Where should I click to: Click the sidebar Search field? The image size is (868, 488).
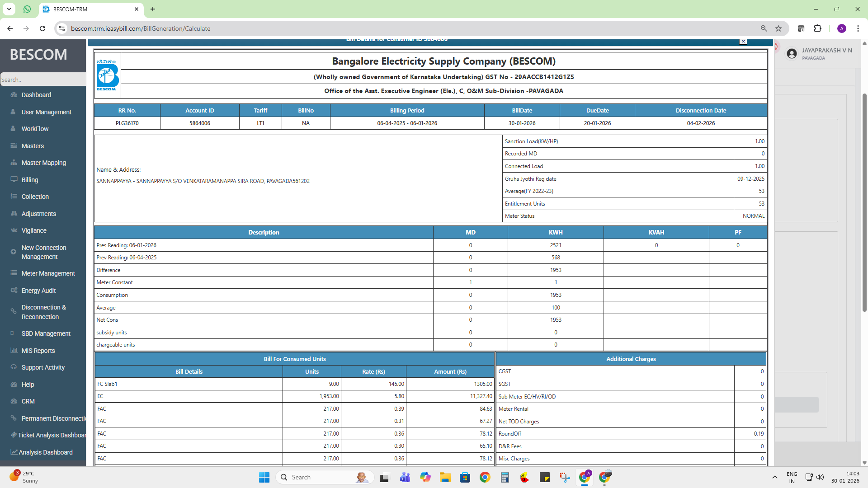tap(43, 80)
